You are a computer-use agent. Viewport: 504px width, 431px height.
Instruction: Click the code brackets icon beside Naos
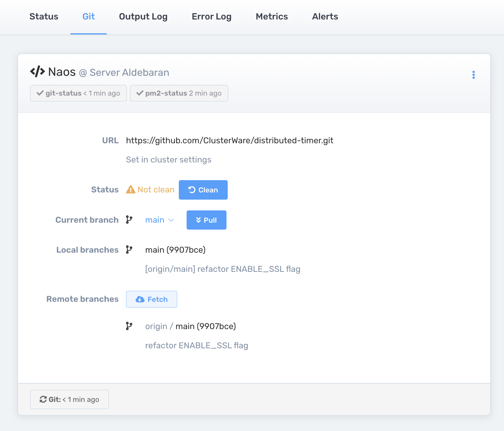[x=37, y=72]
